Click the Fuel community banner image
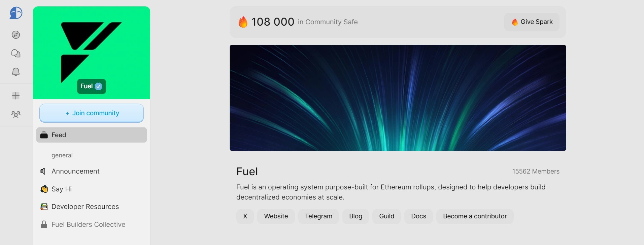 point(398,98)
